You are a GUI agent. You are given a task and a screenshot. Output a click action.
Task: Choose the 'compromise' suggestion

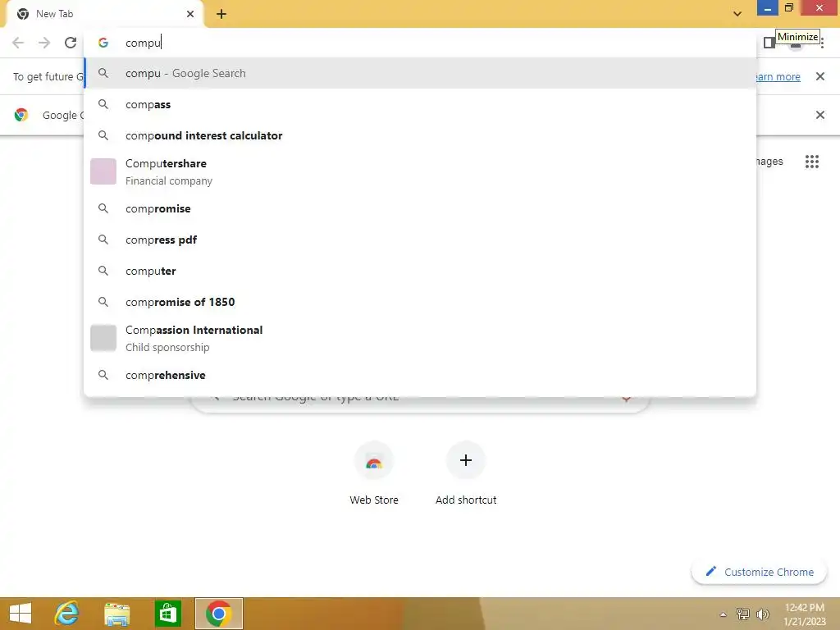420,209
